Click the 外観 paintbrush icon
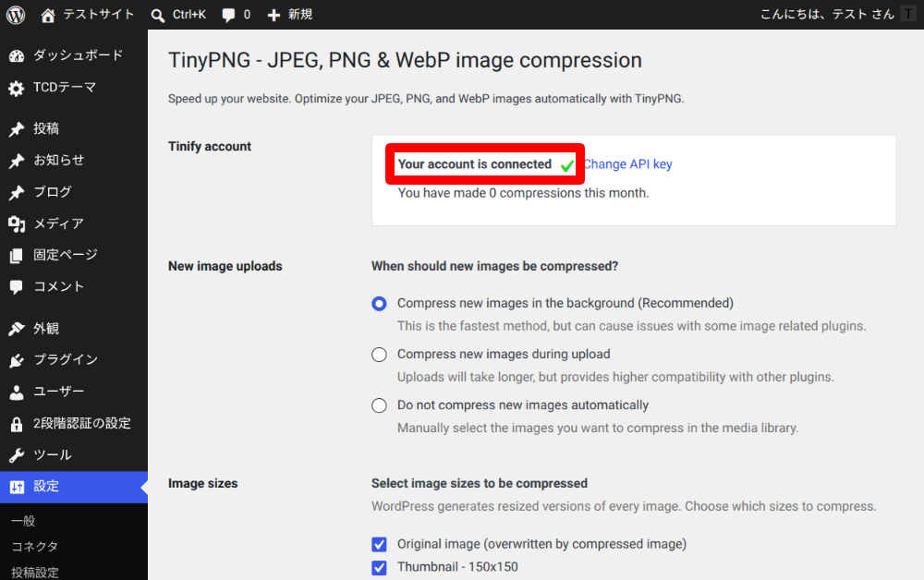The height and width of the screenshot is (580, 924). pos(17,329)
